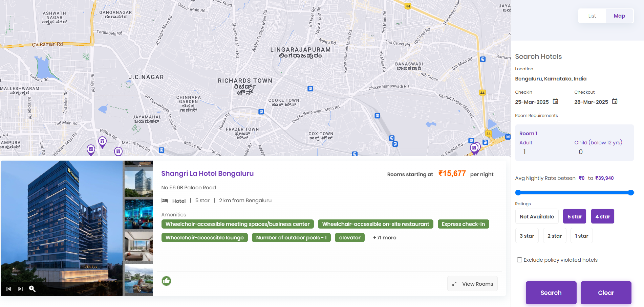
Task: Click the expand arrows in View Rooms
Action: pos(454,284)
